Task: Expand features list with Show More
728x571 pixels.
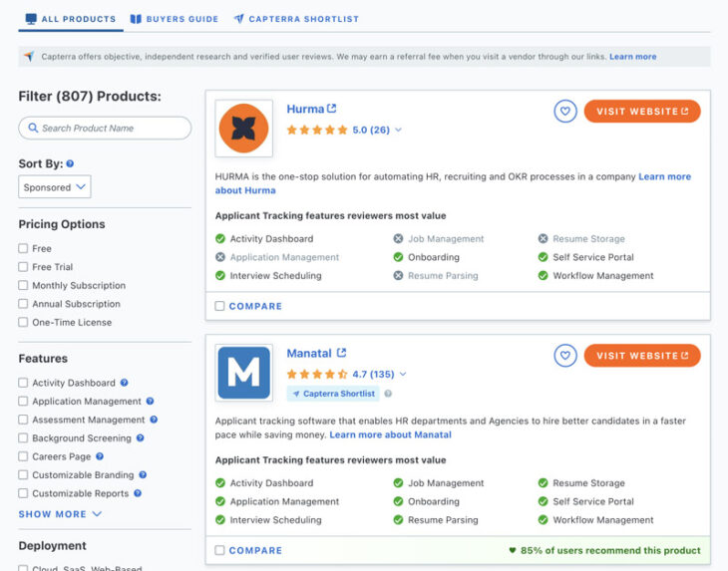Action: pos(60,514)
